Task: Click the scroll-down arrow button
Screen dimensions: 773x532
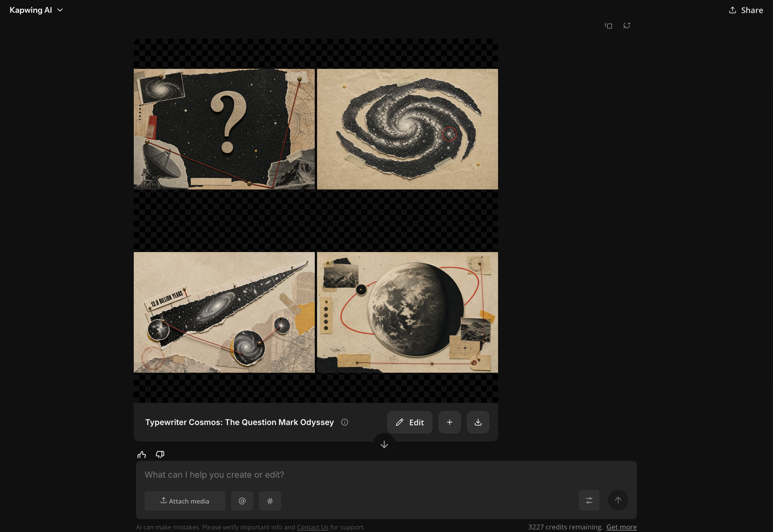Action: coord(384,444)
